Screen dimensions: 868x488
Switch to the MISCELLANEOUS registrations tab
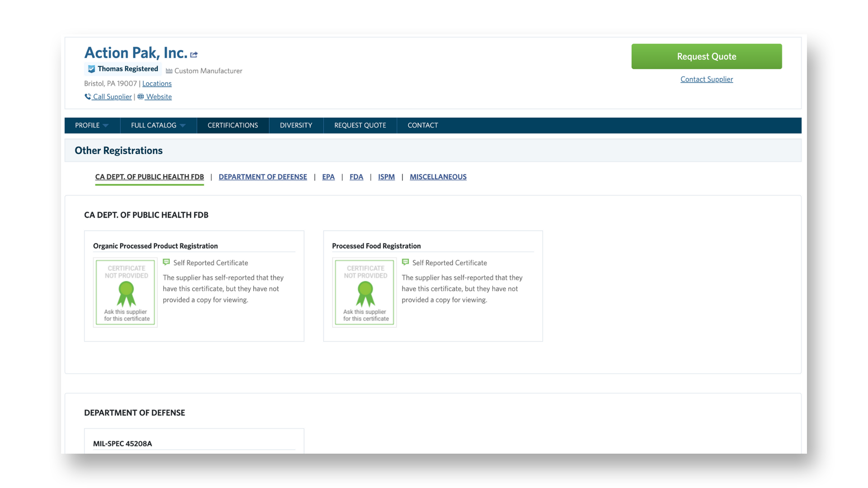[x=438, y=177]
